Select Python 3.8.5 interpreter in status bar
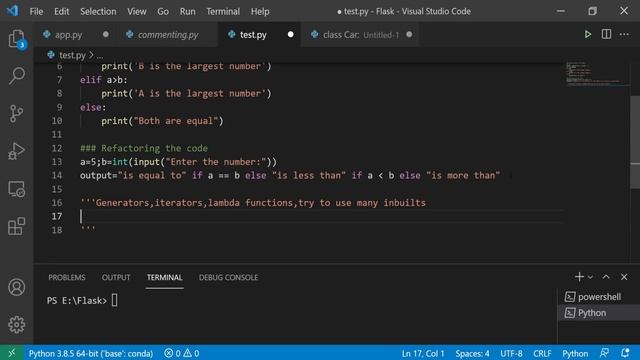This screenshot has width=640, height=360. (x=91, y=353)
